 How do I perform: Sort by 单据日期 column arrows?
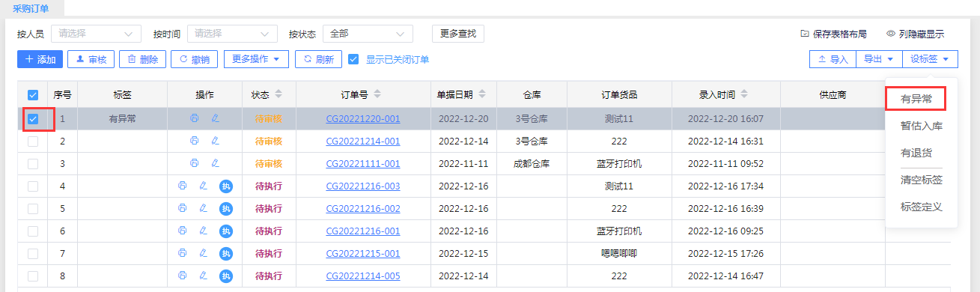[482, 94]
